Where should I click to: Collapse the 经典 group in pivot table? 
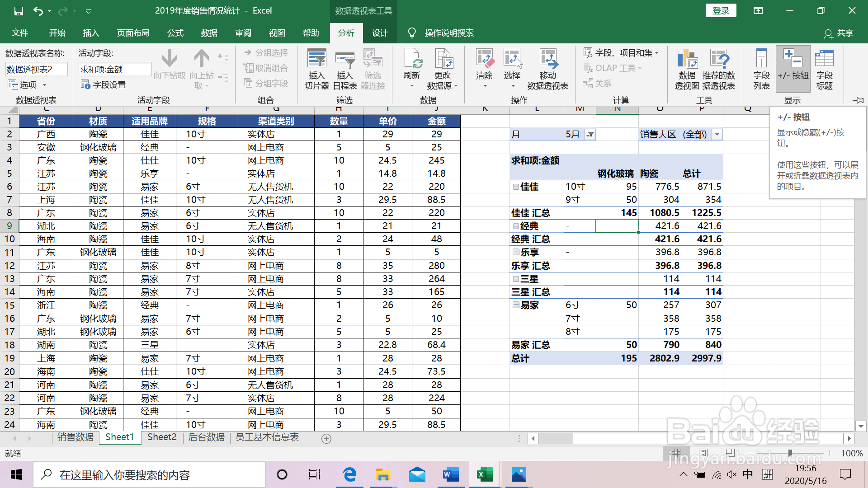pos(516,226)
